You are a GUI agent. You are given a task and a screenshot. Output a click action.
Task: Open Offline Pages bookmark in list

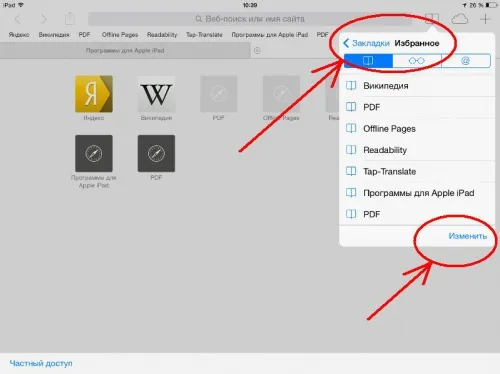click(417, 129)
